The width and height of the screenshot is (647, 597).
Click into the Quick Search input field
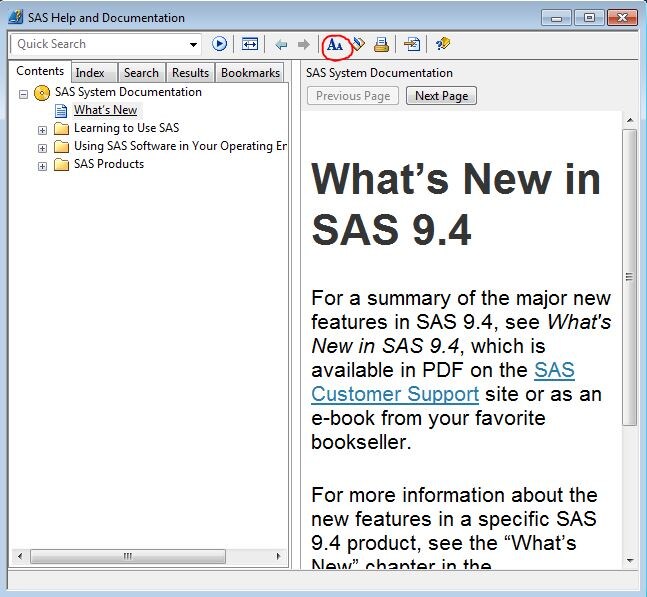pos(98,44)
